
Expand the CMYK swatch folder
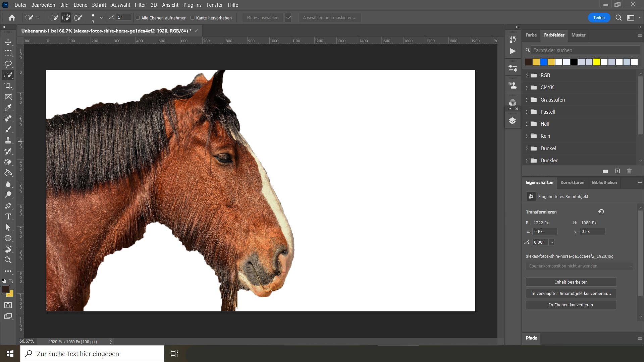[x=527, y=87]
